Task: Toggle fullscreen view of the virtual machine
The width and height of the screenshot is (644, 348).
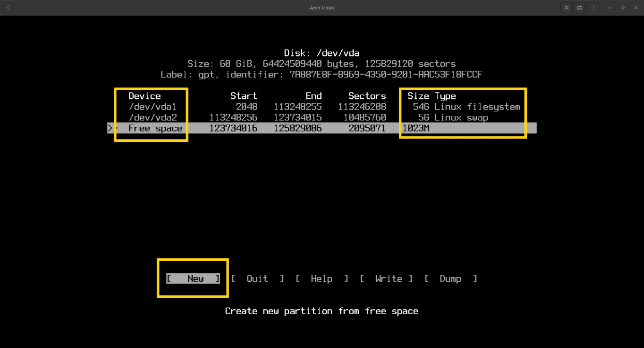Action: (x=566, y=8)
